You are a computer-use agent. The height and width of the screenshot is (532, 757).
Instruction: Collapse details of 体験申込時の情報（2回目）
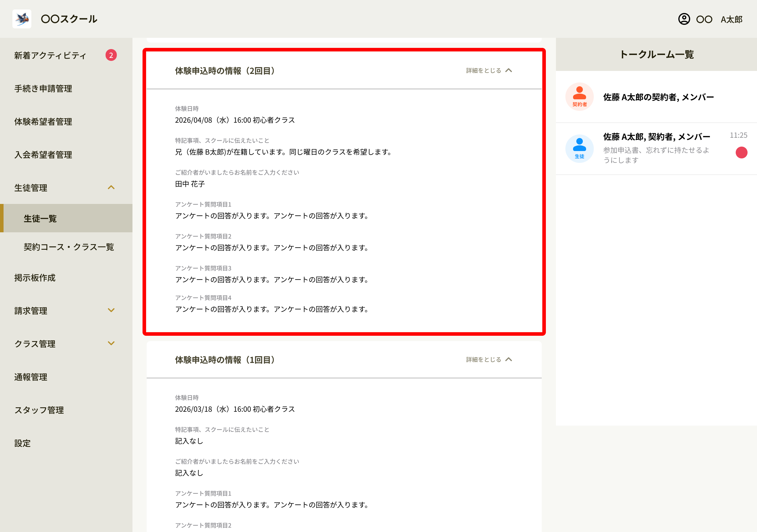coord(489,71)
